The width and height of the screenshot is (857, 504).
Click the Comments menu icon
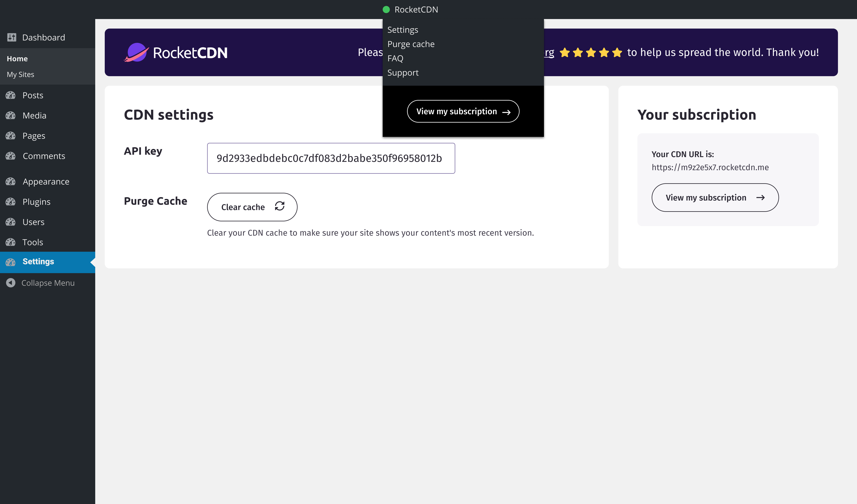11,156
